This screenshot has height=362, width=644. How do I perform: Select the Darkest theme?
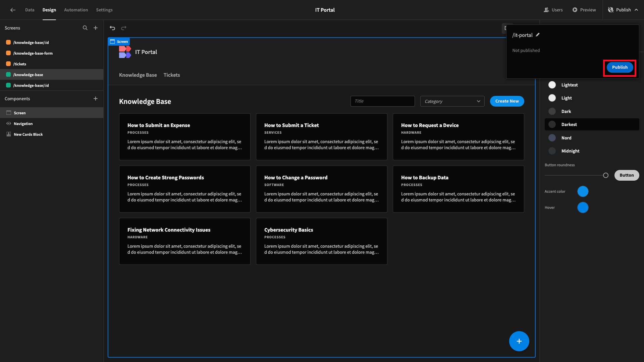[x=592, y=124]
